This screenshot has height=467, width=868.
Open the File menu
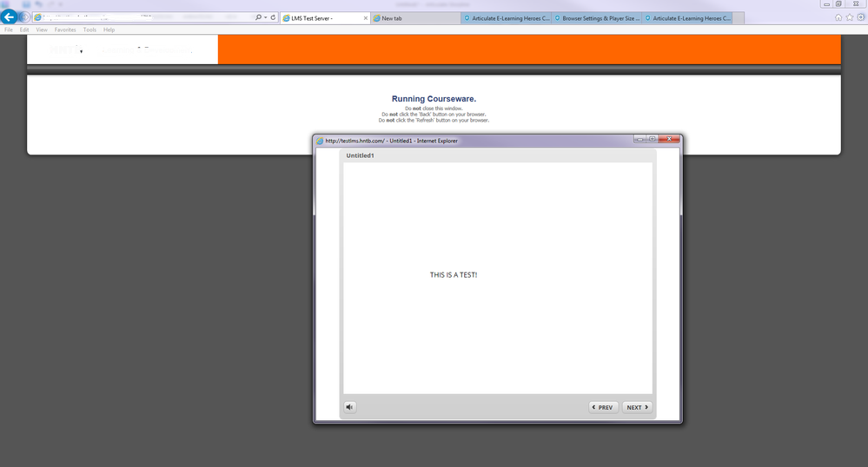pyautogui.click(x=9, y=30)
